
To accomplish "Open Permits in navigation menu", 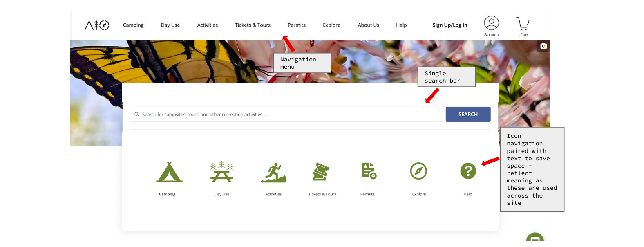I will tap(297, 25).
